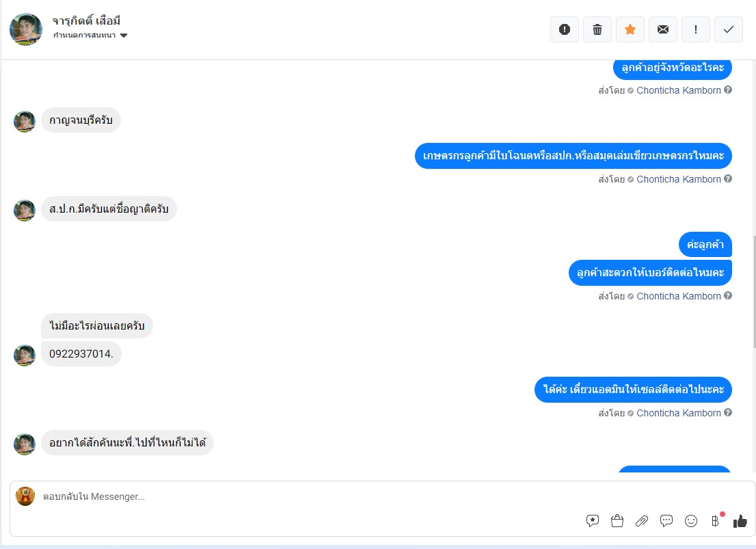Click help icon beside last Chonticha Kamborn

pos(728,412)
